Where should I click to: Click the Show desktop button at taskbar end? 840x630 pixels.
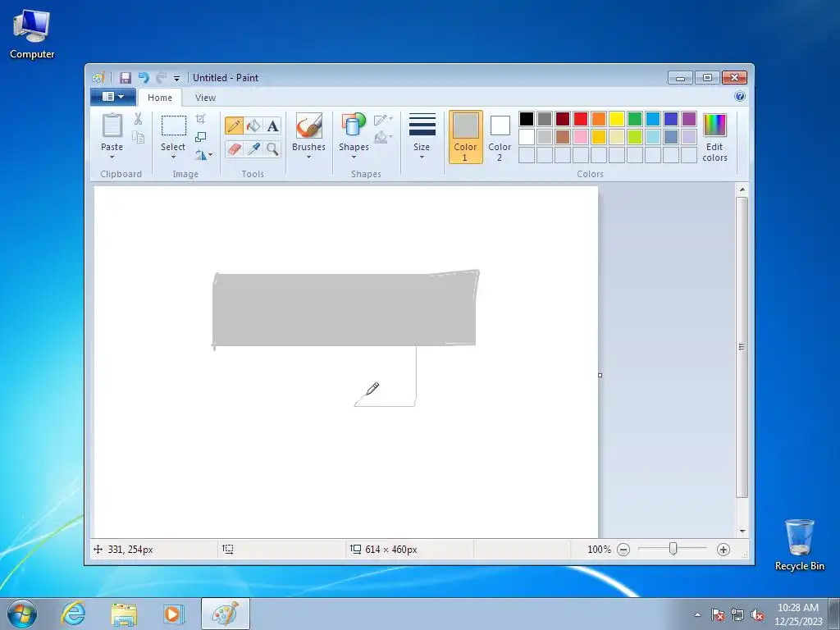coord(834,614)
